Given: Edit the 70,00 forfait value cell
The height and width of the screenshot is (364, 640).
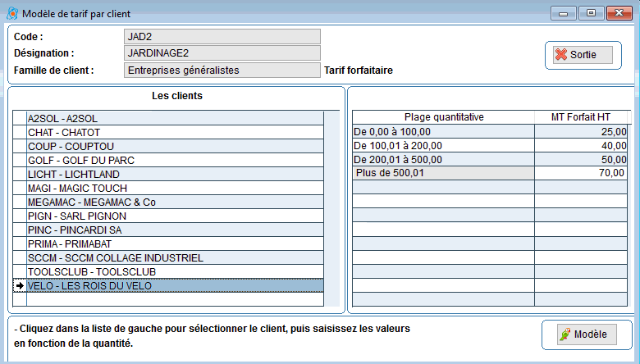Looking at the screenshot, I should [x=582, y=173].
